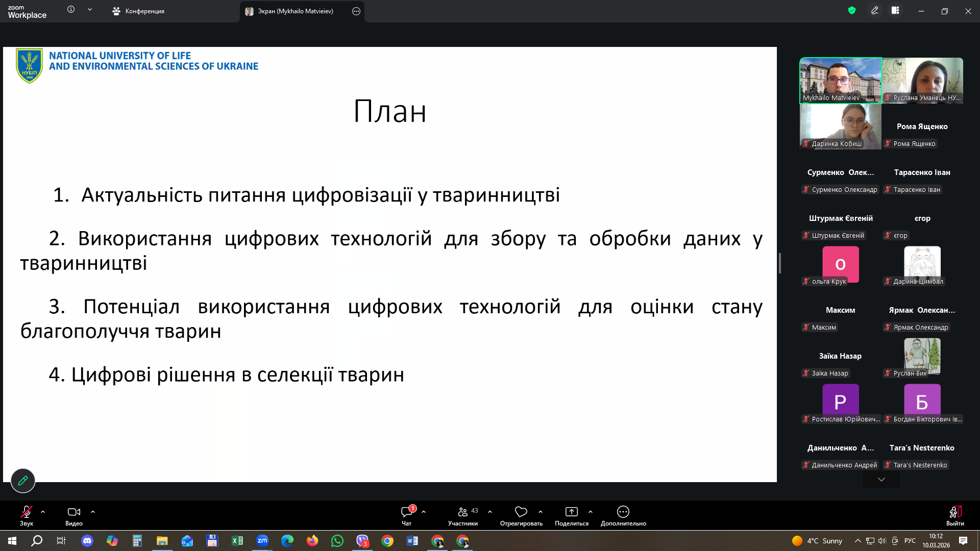
Task: Switch to the Конференция tab
Action: tap(139, 11)
